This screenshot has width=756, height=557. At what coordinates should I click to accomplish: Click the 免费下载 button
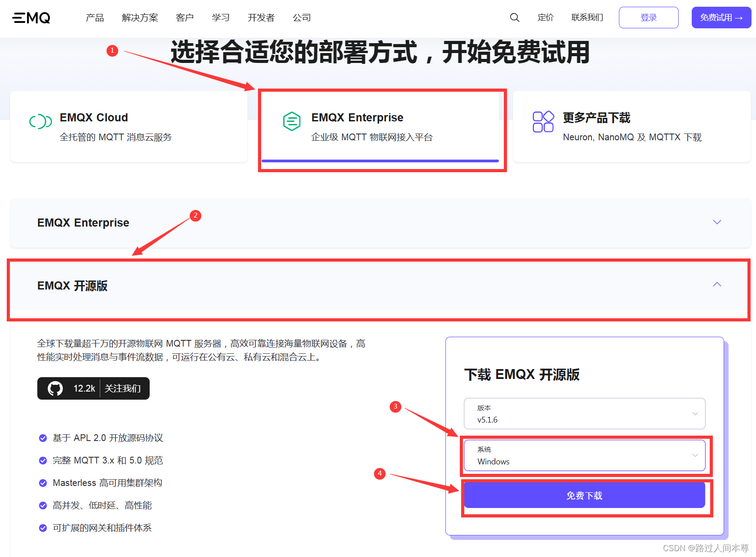pyautogui.click(x=584, y=495)
